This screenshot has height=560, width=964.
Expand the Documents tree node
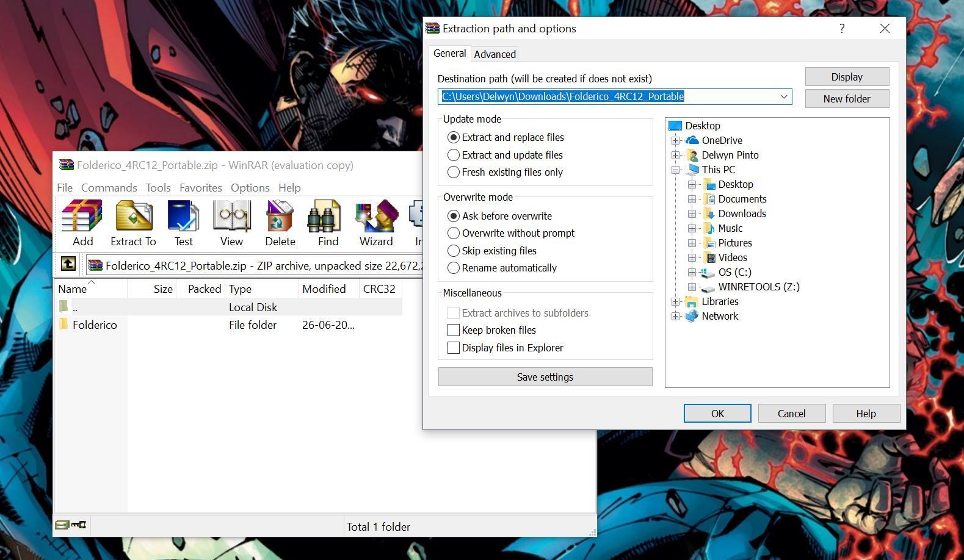click(x=692, y=199)
